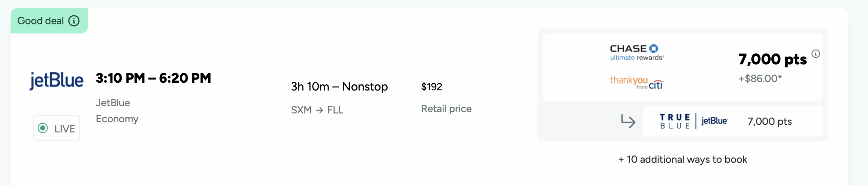Screen dimensions: 868x185
Task: Click the SXM → FLL route text
Action: 317,110
